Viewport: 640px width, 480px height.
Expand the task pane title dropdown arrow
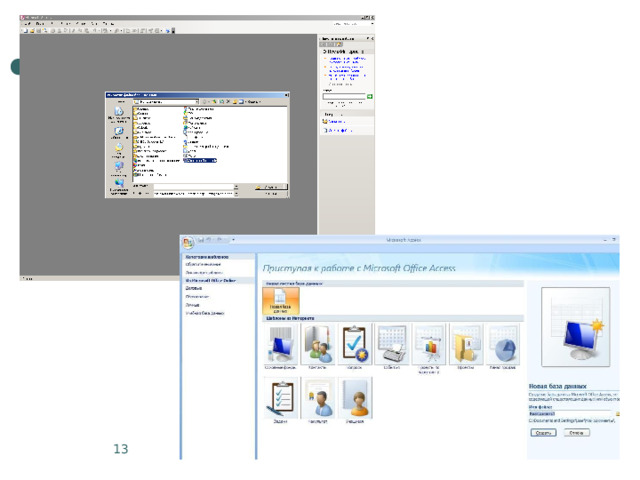point(368,38)
